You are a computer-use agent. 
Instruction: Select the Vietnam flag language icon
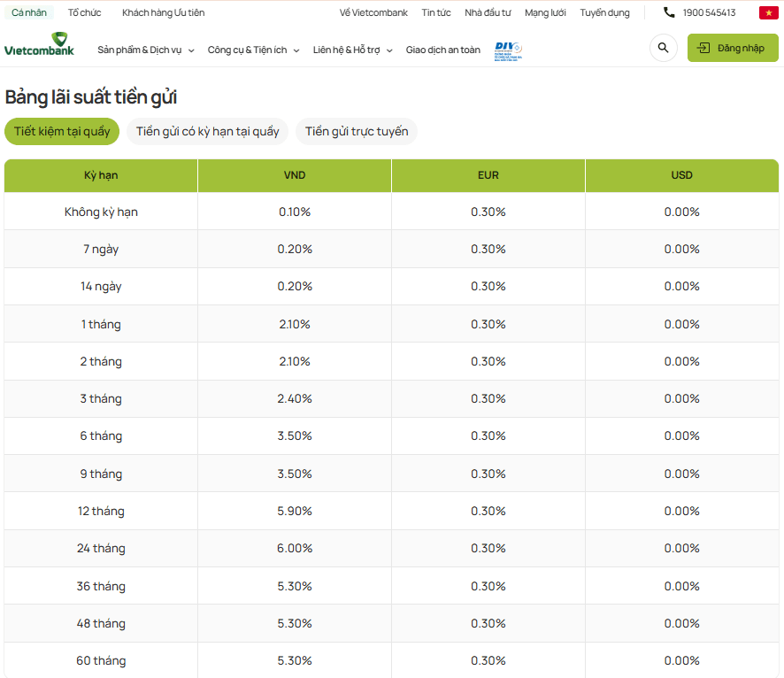768,13
